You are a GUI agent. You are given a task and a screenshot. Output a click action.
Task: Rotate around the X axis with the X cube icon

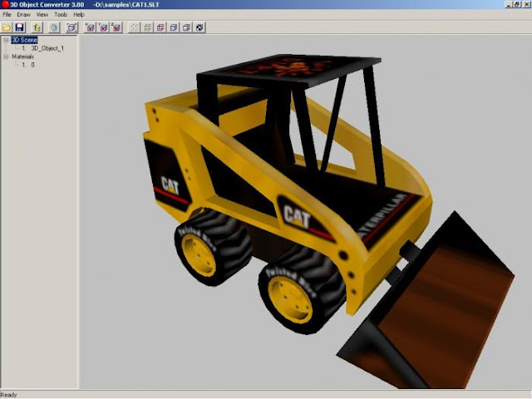(x=90, y=27)
